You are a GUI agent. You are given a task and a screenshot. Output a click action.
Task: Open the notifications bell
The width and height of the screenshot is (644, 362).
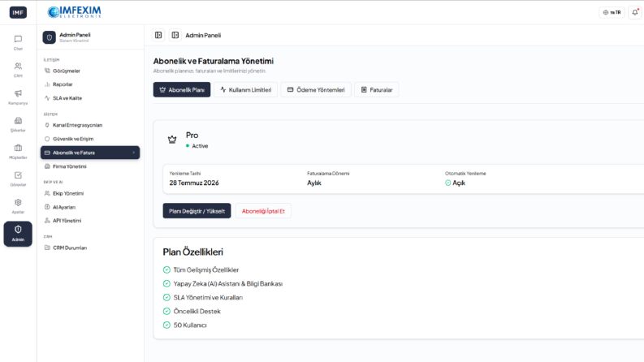click(x=635, y=12)
